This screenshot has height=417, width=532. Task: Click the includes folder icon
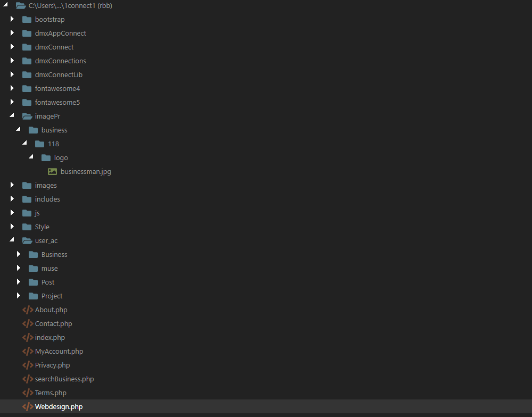click(x=27, y=199)
